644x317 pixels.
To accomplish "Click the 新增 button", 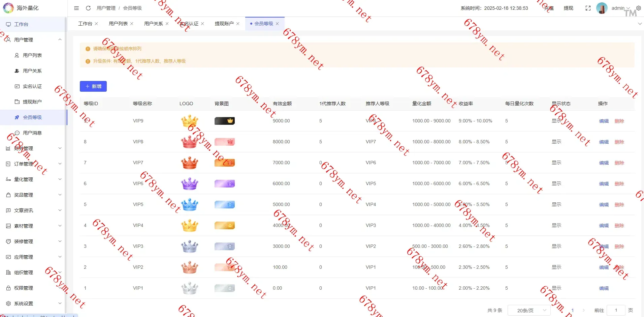I will click(93, 86).
